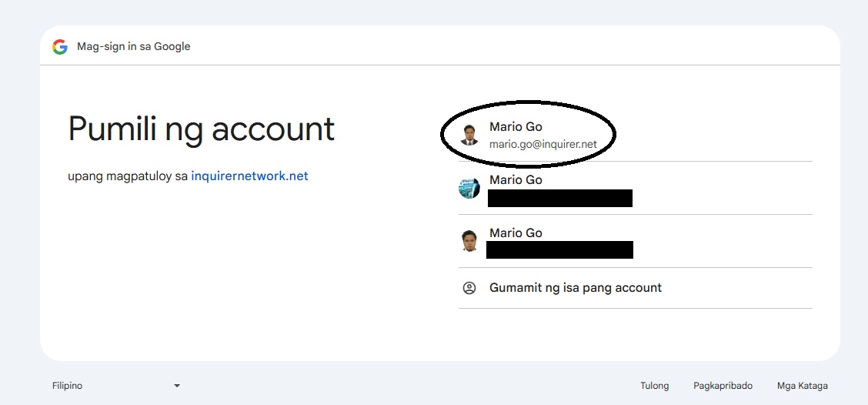Click the third Mario Go account avatar

point(469,241)
